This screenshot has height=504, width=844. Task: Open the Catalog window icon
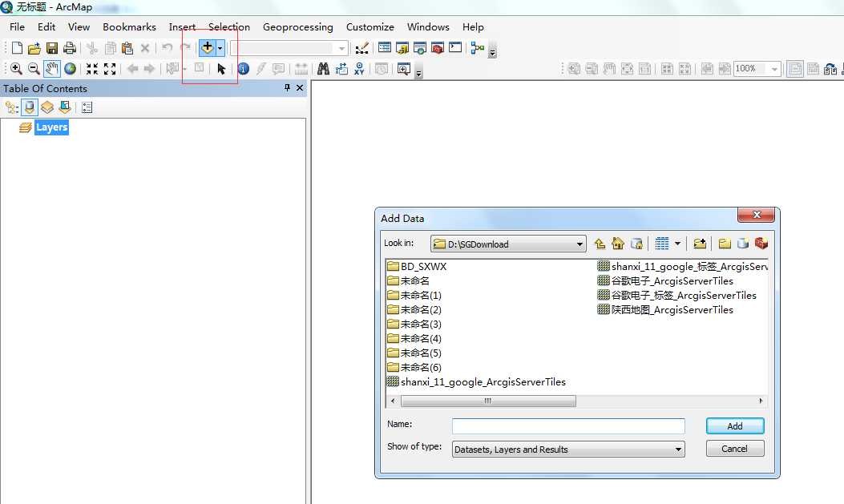coord(402,48)
